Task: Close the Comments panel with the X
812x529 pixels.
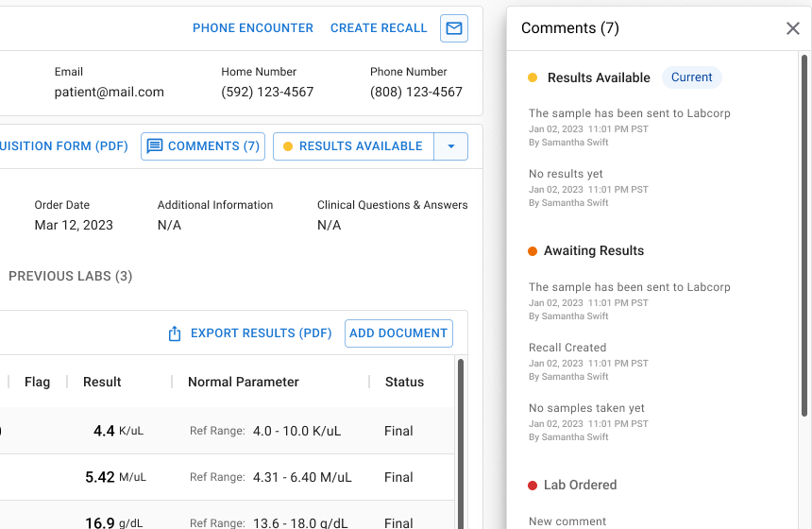Action: click(792, 28)
